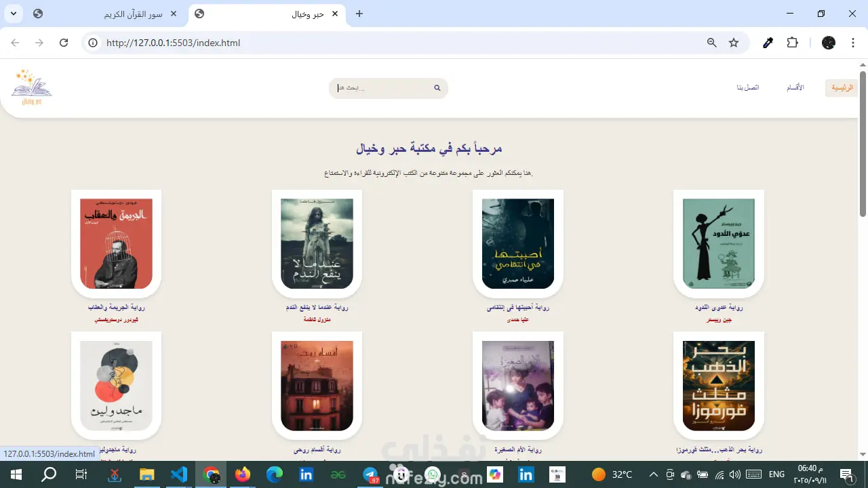
Task: Reload the current page
Action: (64, 43)
